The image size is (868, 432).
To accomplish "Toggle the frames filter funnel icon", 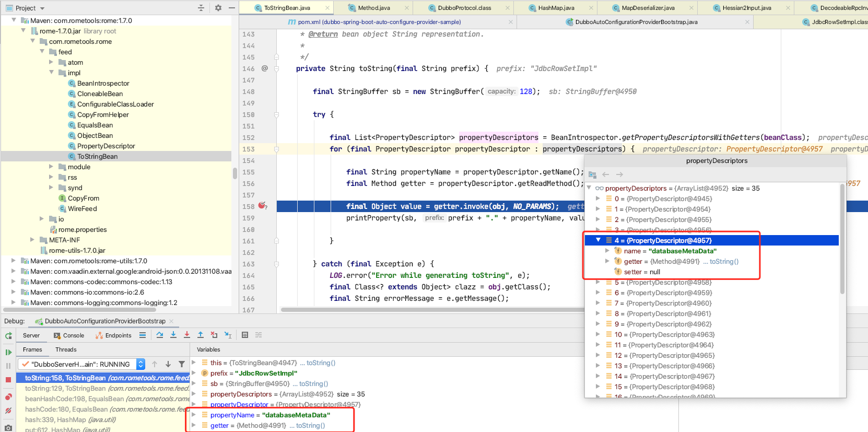I will coord(182,364).
